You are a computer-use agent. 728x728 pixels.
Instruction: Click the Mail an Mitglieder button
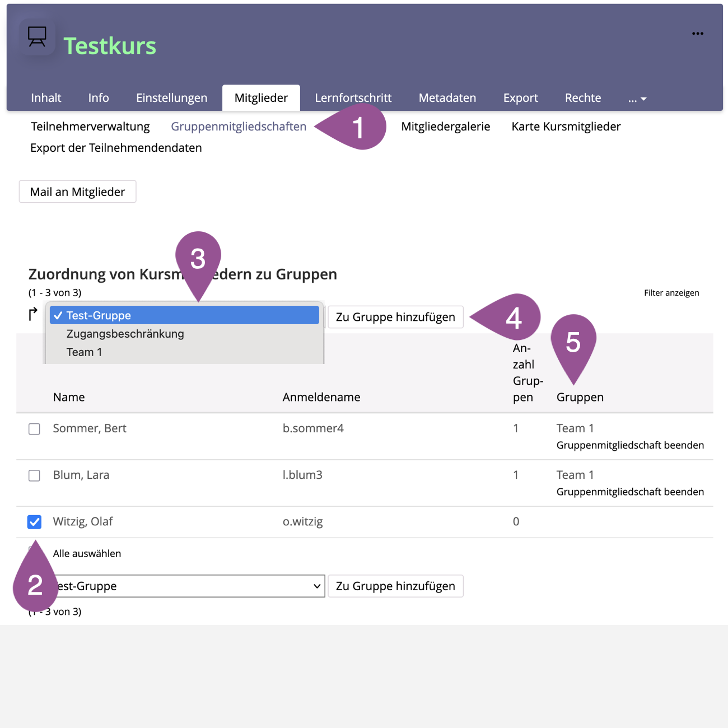click(x=77, y=192)
